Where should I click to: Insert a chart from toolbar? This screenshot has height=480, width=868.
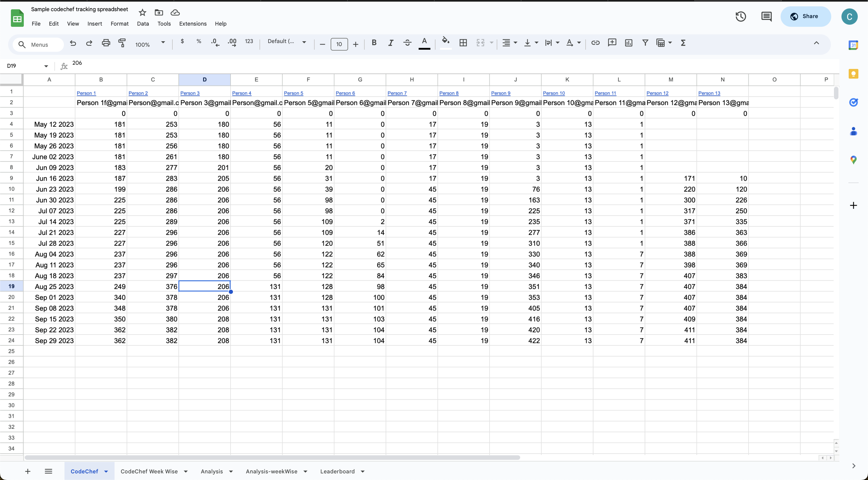tap(628, 43)
